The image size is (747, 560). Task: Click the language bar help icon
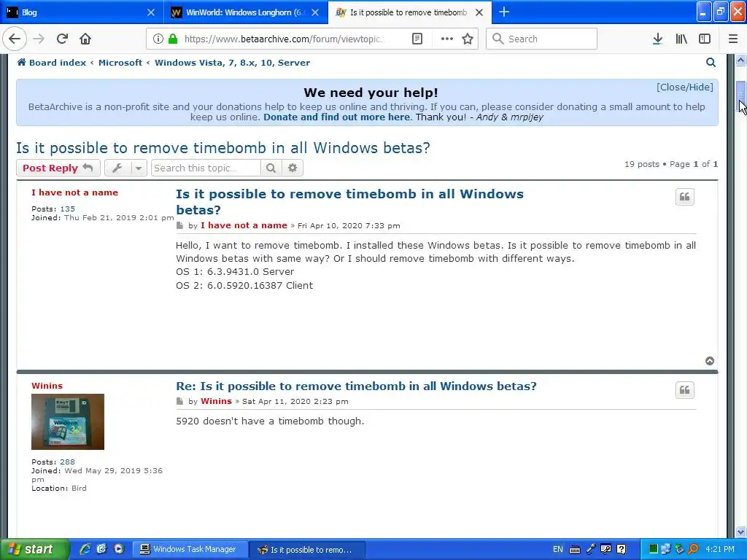pyautogui.click(x=622, y=549)
